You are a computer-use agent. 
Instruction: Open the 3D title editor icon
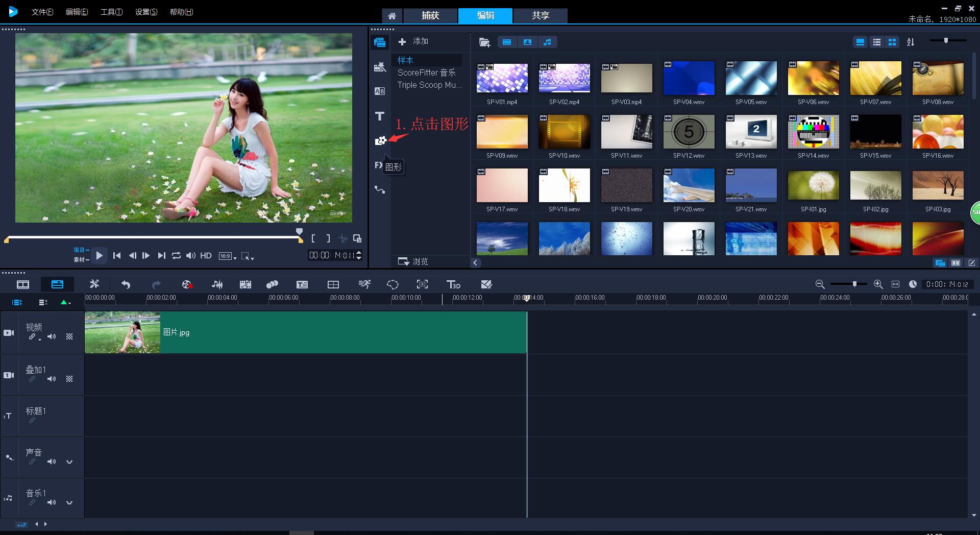453,284
